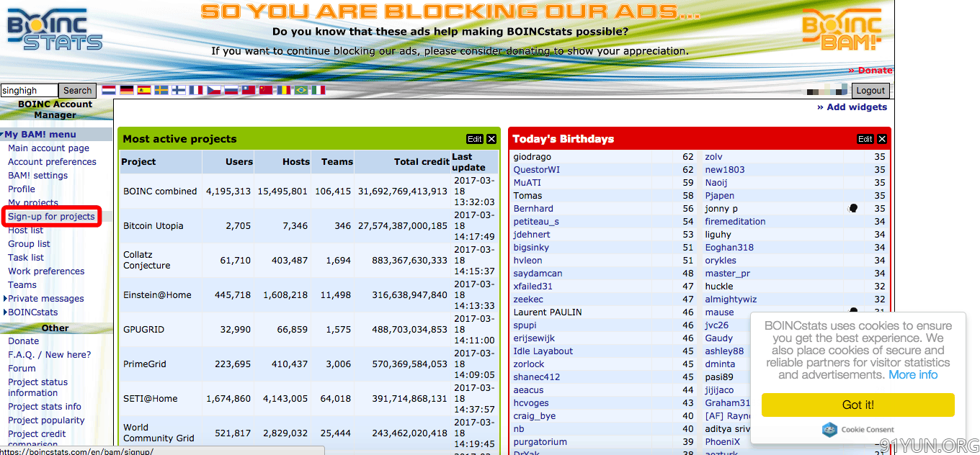Click Add widgets link
Screen dimensions: 980x455
[852, 107]
